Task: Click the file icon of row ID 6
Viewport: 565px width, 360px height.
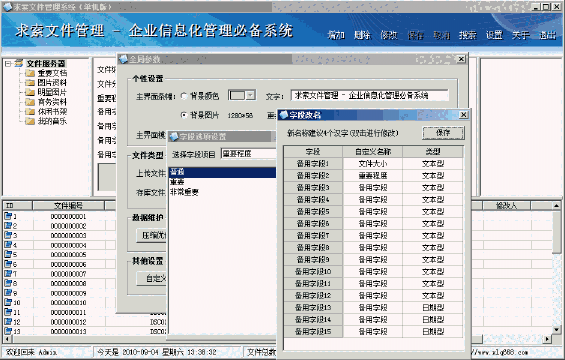Action: [x=8, y=264]
